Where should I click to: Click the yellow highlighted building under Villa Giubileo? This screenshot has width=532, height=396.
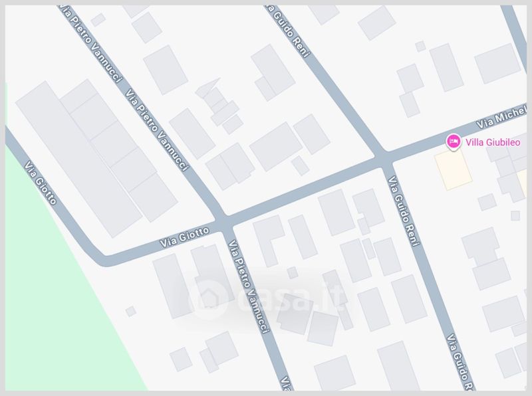(454, 169)
